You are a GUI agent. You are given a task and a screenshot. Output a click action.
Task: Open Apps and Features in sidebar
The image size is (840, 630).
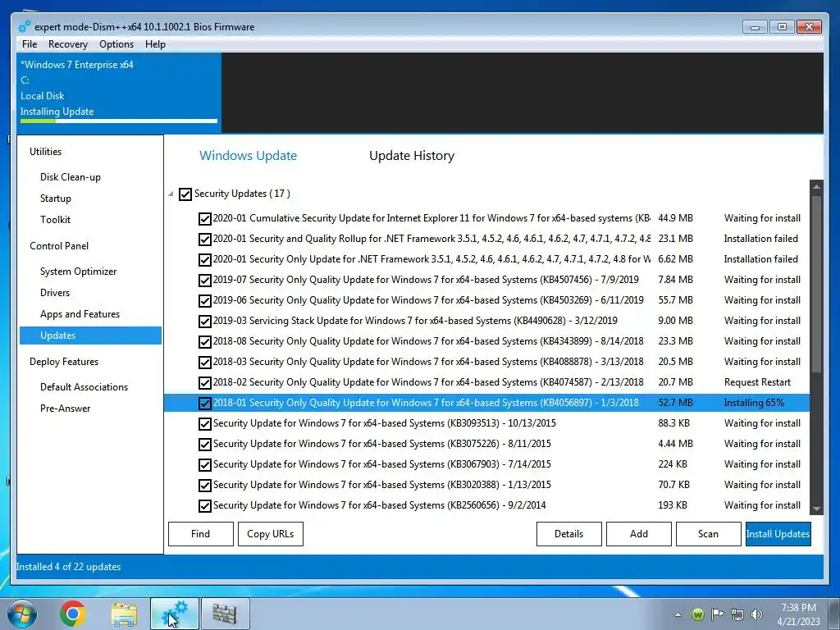pos(80,314)
